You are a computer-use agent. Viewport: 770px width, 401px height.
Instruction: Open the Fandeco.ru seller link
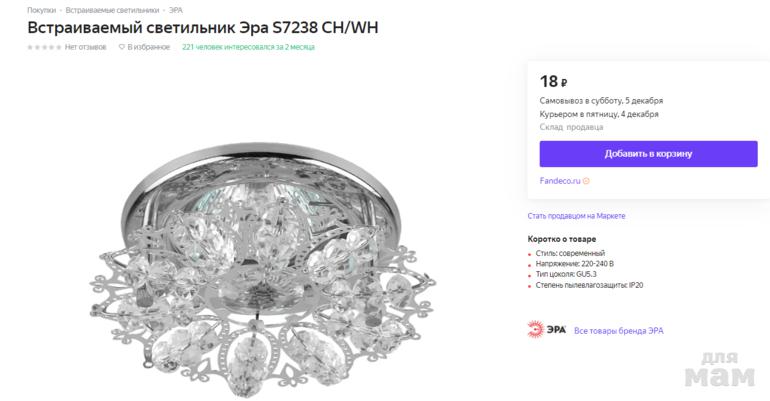(559, 181)
